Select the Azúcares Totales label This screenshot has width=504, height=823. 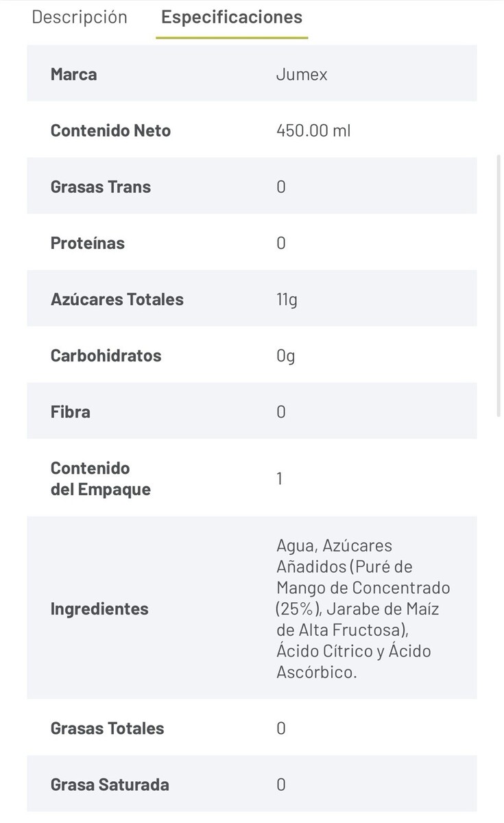pyautogui.click(x=117, y=299)
